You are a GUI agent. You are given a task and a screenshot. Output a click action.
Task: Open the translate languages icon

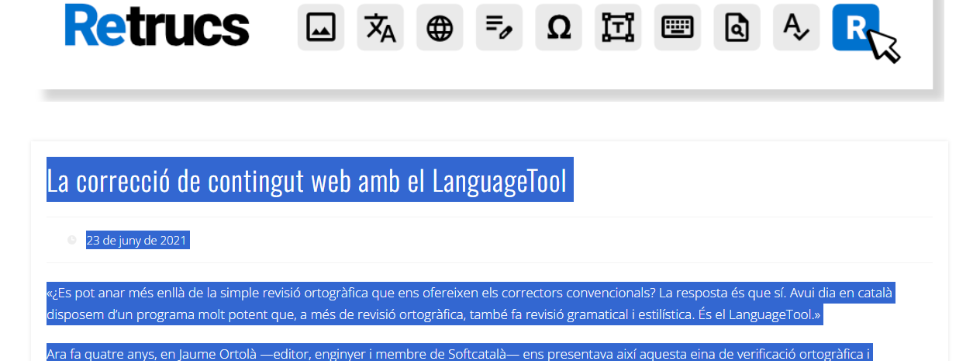[380, 27]
